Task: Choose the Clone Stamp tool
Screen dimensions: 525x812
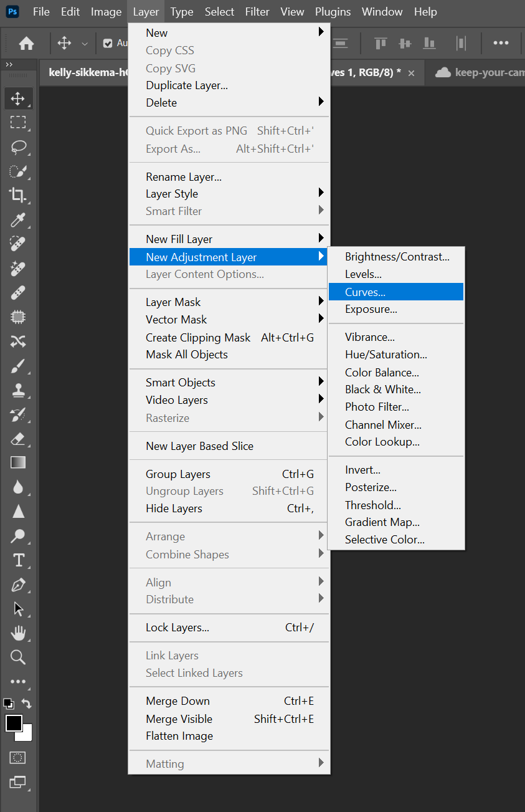Action: coord(18,391)
